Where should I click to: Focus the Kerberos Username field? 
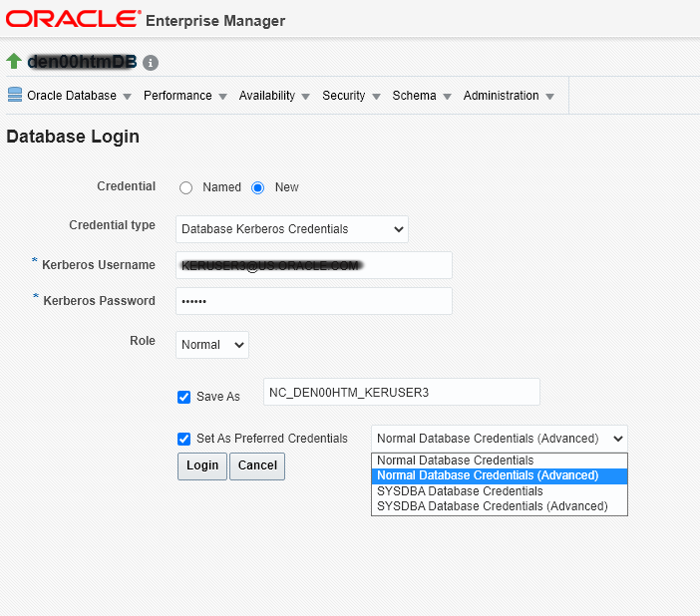[314, 265]
